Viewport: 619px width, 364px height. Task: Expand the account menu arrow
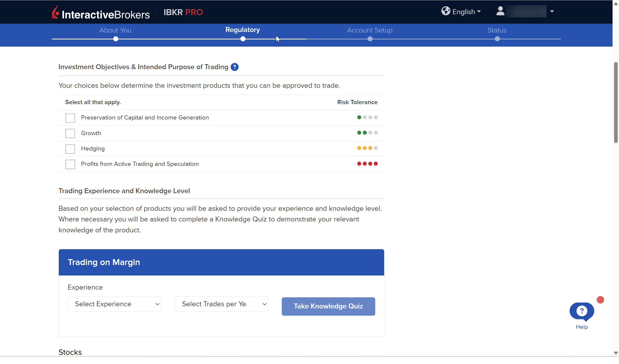[552, 11]
